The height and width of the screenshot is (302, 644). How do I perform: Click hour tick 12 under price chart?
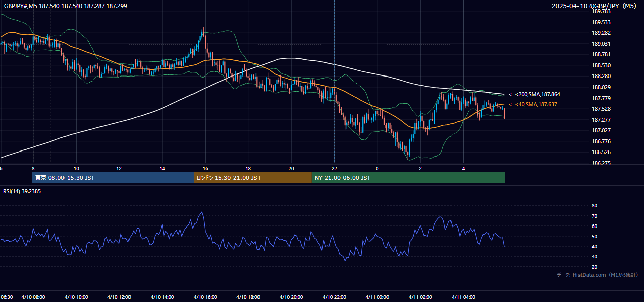tap(119, 168)
